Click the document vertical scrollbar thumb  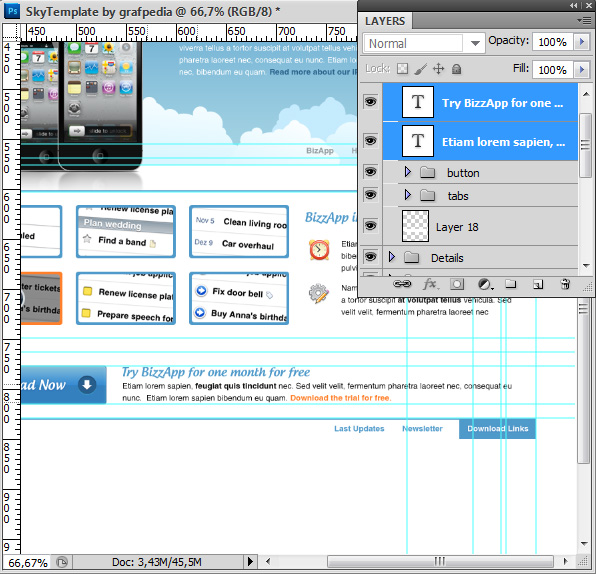(x=583, y=380)
